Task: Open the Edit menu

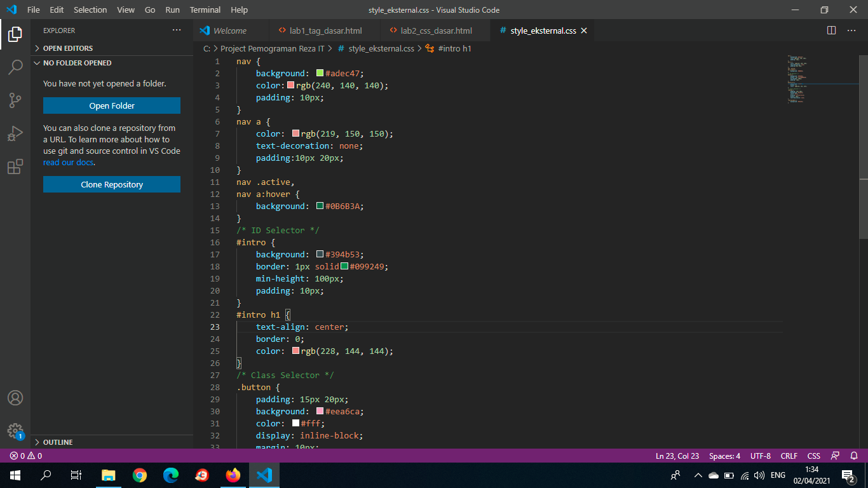Action: [57, 10]
